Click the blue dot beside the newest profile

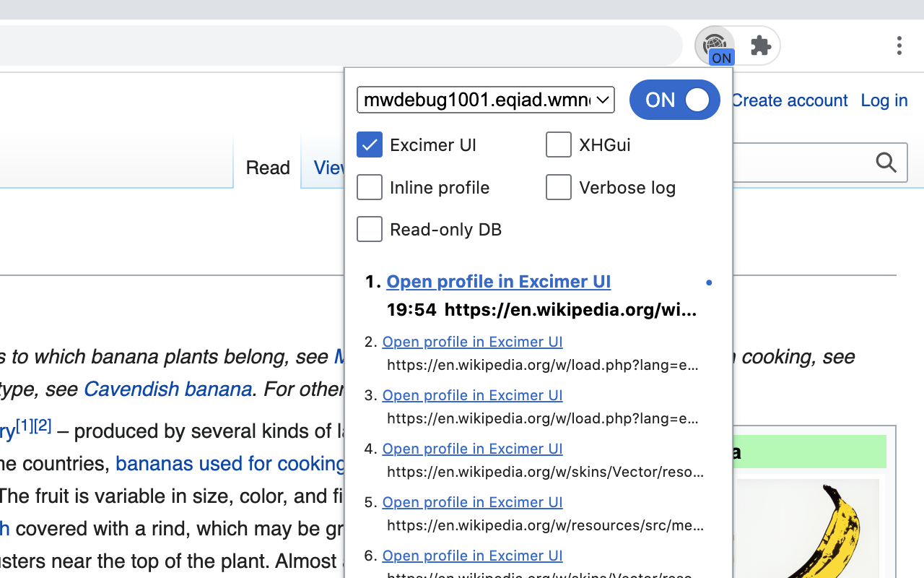(709, 282)
